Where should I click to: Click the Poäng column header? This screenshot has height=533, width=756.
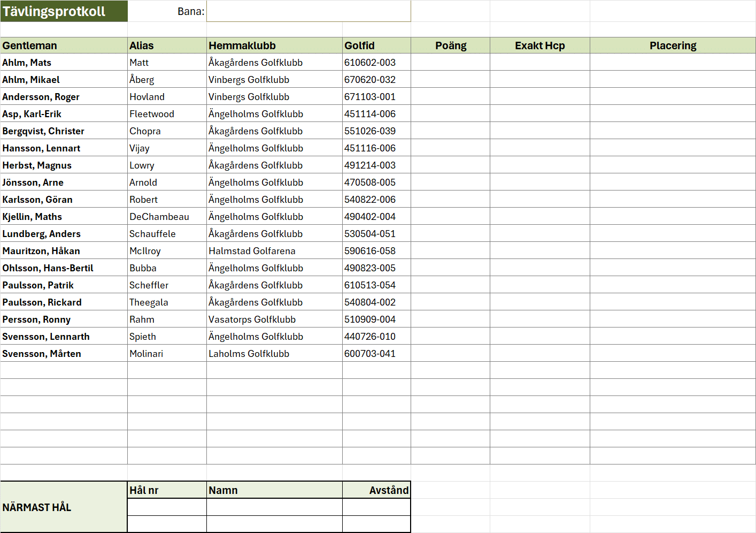coord(450,45)
